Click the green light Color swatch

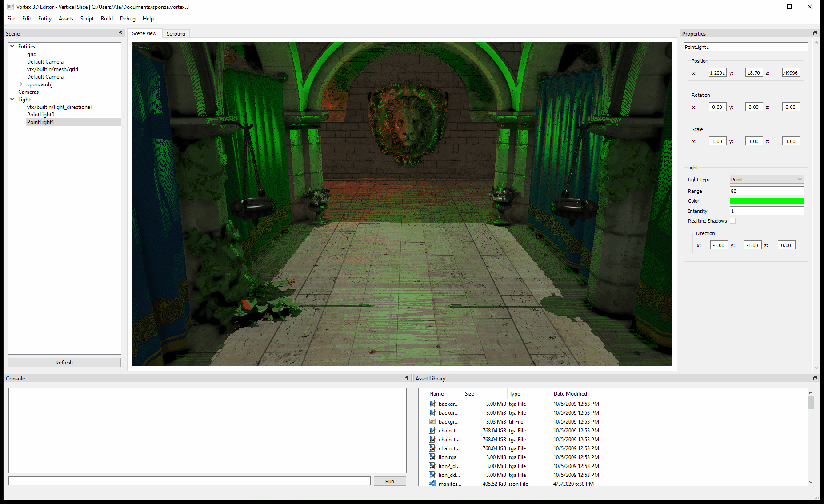(x=767, y=201)
